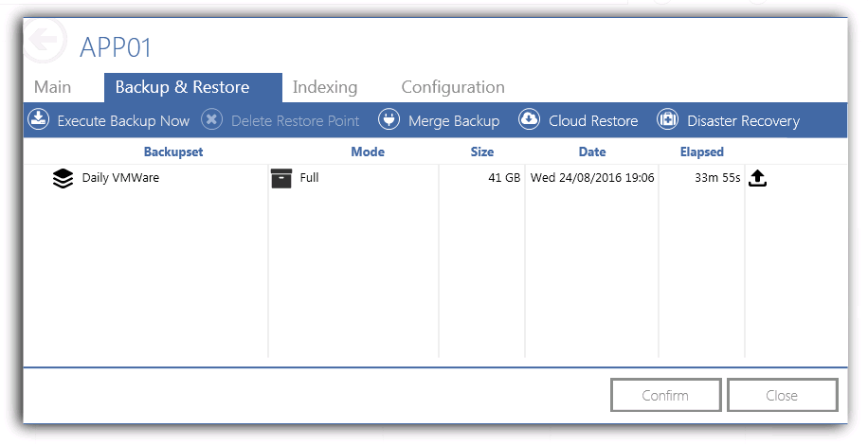Select the Backup & Restore tab
868x446 pixels.
[193, 87]
